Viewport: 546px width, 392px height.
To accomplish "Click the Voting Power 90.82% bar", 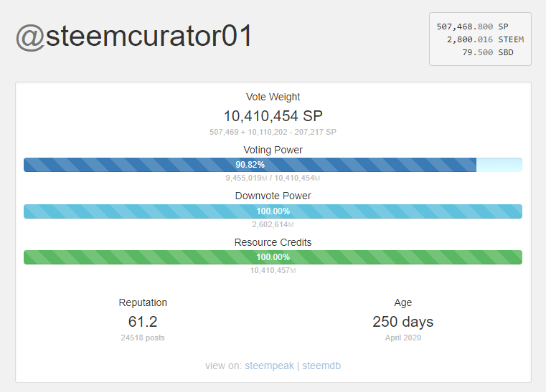I will click(x=273, y=165).
